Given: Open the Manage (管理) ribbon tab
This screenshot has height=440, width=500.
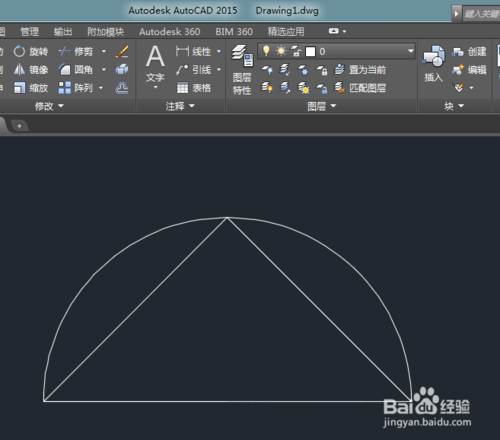Looking at the screenshot, I should [x=30, y=32].
